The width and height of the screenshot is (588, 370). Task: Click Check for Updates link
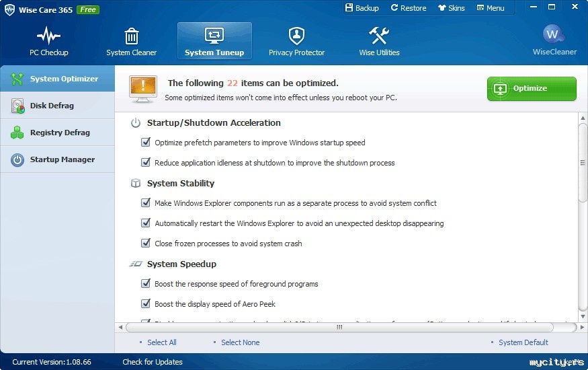(x=153, y=362)
